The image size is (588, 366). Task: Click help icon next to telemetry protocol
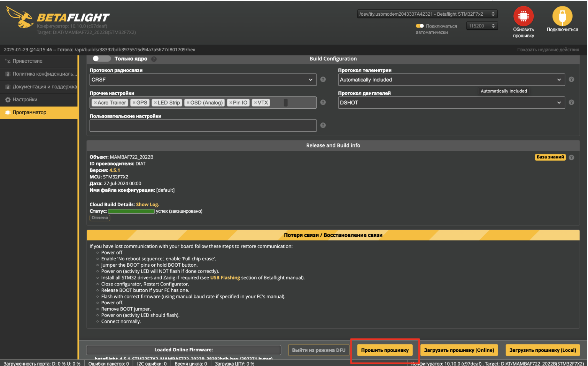(x=571, y=79)
